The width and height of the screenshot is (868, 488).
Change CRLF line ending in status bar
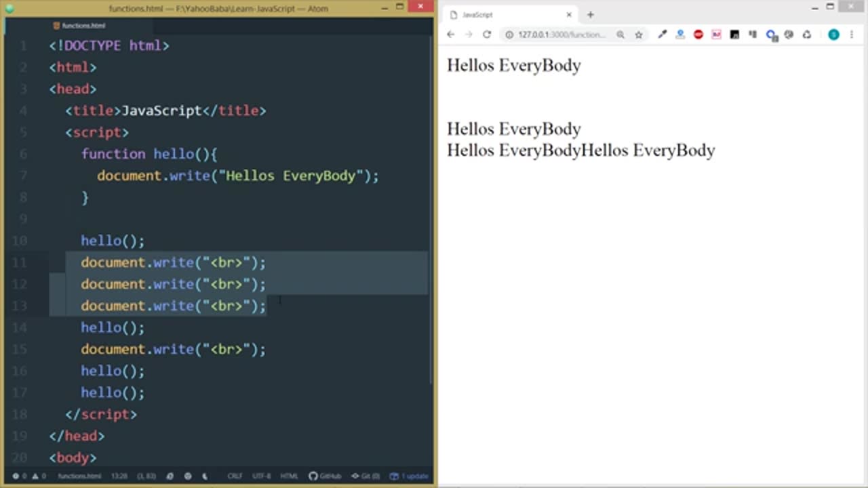(x=235, y=476)
